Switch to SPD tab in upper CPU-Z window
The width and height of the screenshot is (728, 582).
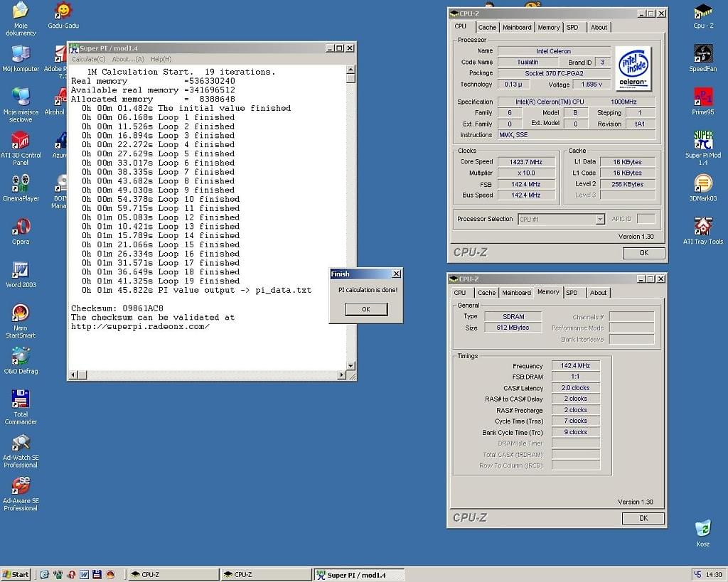coord(572,28)
